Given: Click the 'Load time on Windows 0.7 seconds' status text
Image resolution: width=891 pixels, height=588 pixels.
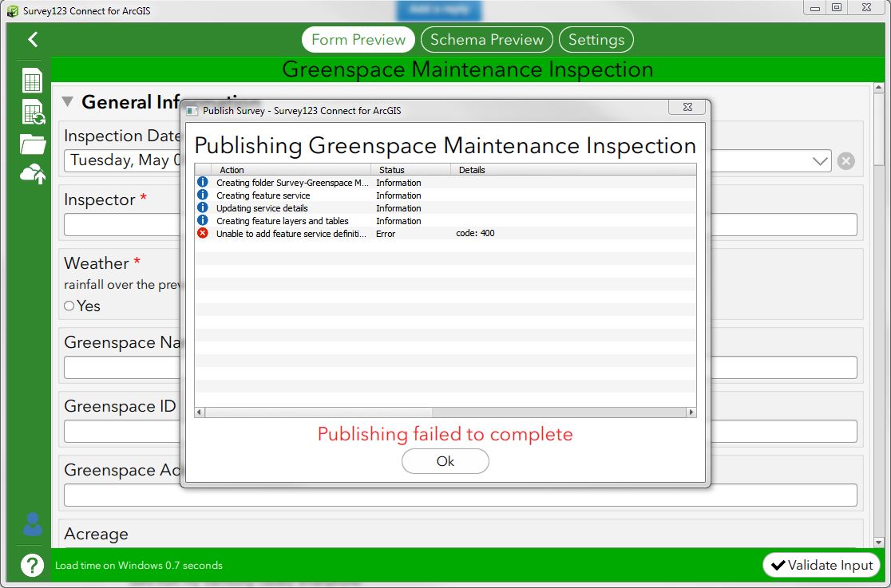Looking at the screenshot, I should 139,566.
